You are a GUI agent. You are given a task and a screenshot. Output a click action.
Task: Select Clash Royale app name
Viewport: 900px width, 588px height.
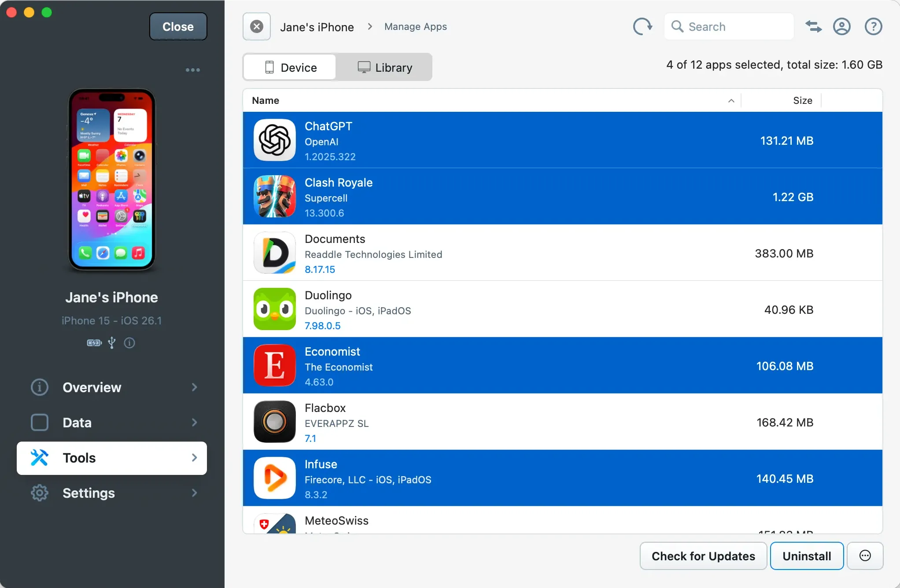[339, 182]
